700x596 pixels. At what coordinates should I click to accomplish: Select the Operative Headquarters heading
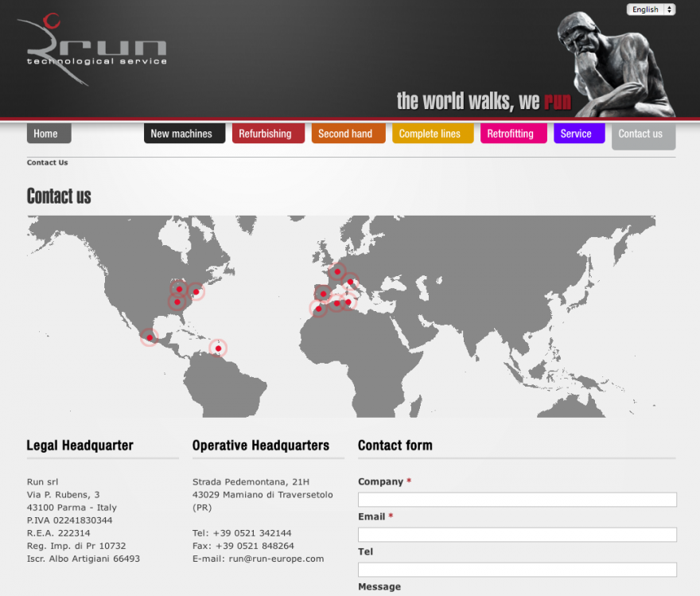(261, 445)
